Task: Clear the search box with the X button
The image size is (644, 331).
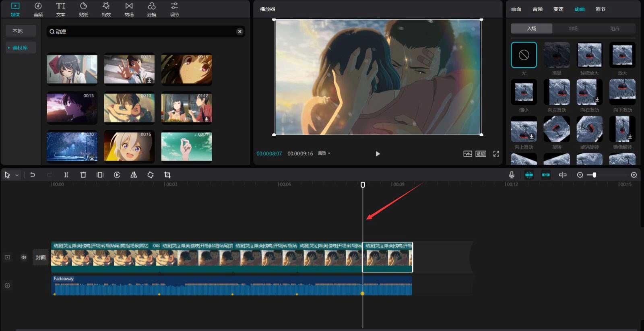Action: click(x=240, y=31)
